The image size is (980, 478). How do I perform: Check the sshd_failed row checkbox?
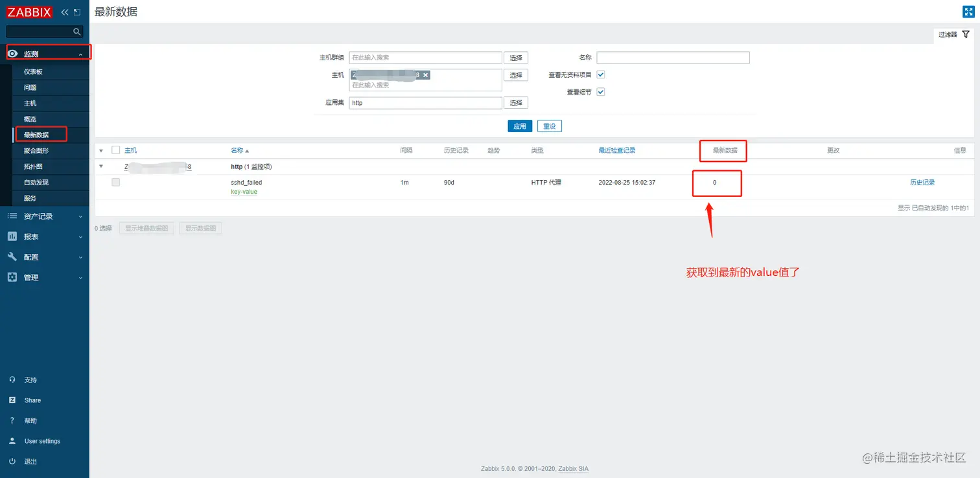click(116, 183)
